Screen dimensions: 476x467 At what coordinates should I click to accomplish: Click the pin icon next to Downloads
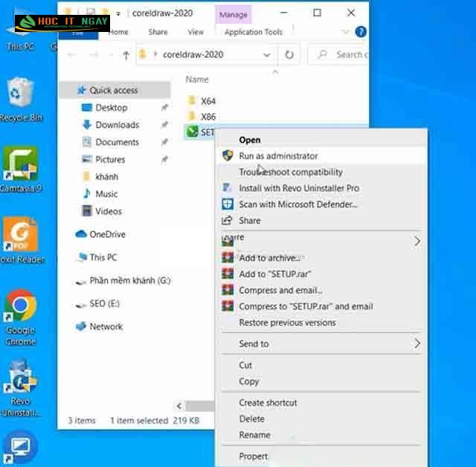[x=165, y=124]
